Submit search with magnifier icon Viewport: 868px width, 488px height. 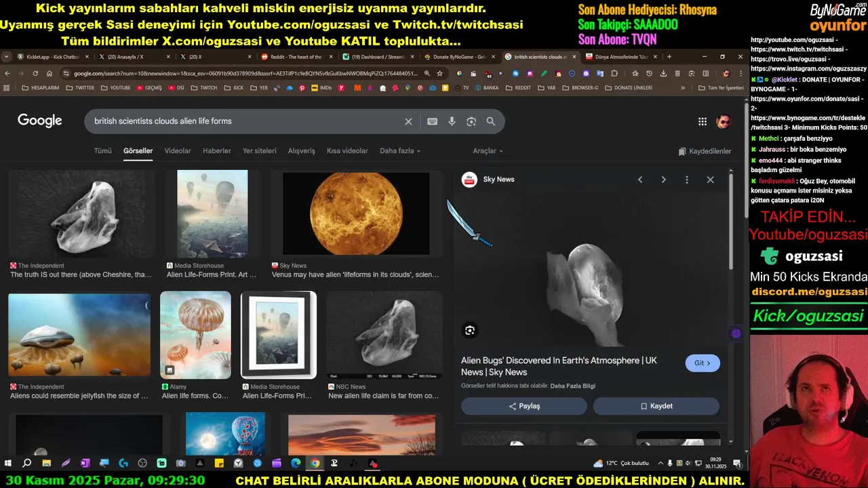[490, 121]
